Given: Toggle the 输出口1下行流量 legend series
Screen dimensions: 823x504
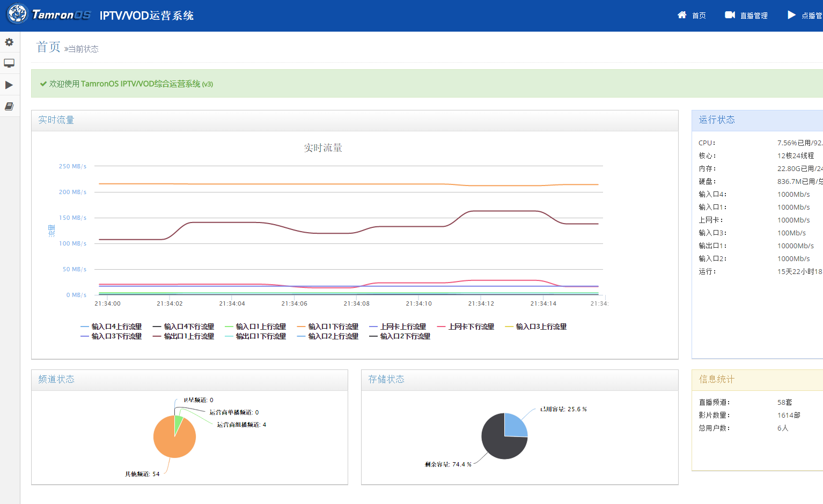Looking at the screenshot, I should pyautogui.click(x=255, y=336).
